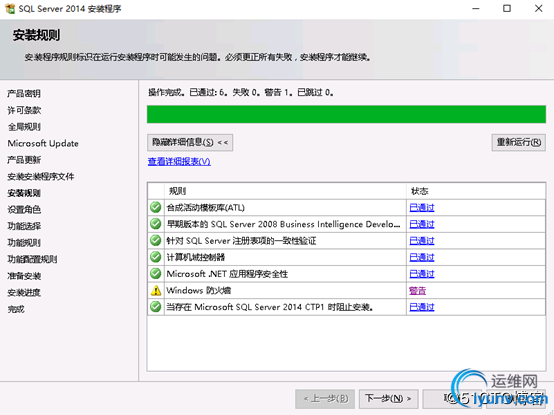Click rule text 针对 SQL Server 注册表项的一致性验证
Image resolution: width=554 pixels, height=415 pixels.
pyautogui.click(x=241, y=241)
